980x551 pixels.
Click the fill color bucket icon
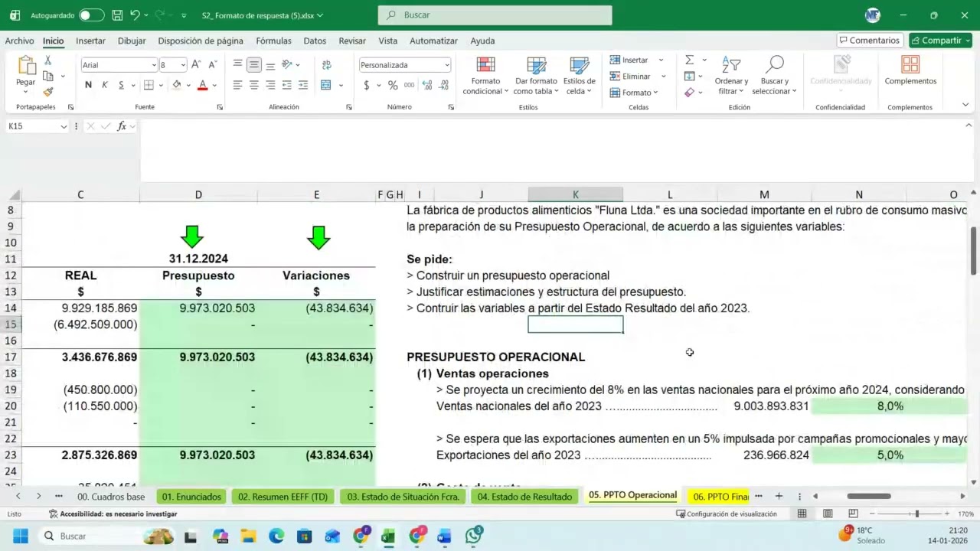click(177, 85)
